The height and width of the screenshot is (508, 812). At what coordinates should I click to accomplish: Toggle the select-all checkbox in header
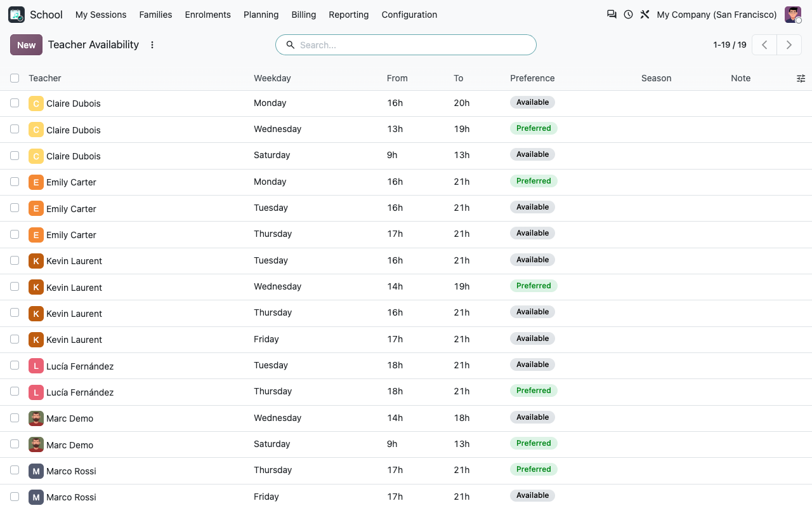click(x=15, y=78)
